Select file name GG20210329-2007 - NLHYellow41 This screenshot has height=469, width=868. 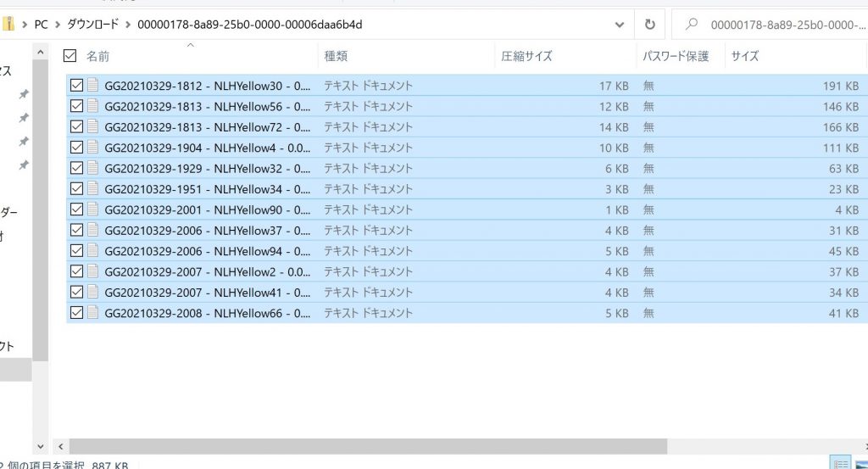click(208, 293)
